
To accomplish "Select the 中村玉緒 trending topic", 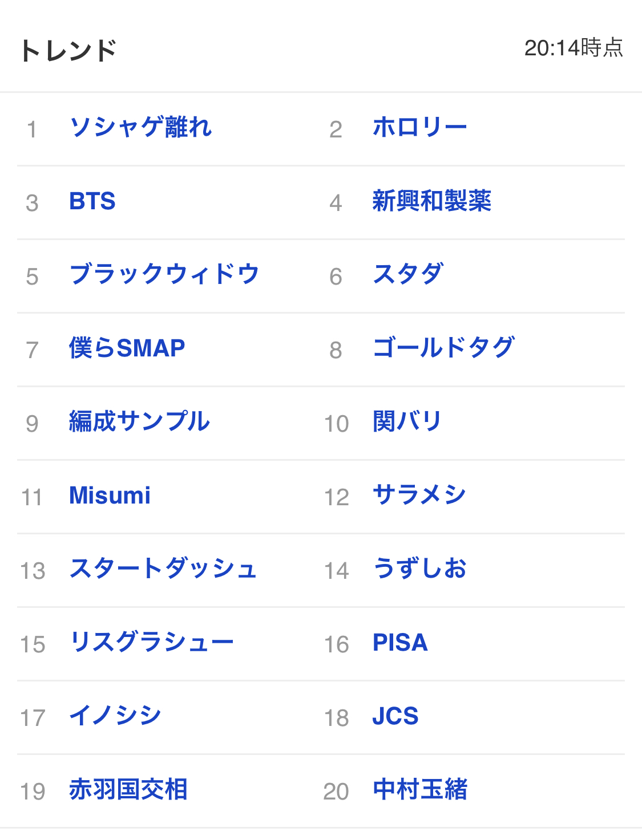I will coord(420,789).
